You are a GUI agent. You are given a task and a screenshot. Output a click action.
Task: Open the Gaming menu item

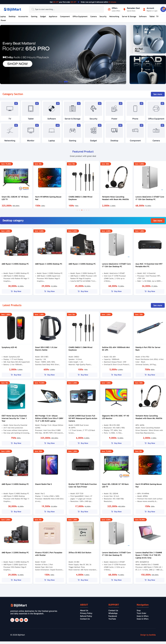(34, 17)
